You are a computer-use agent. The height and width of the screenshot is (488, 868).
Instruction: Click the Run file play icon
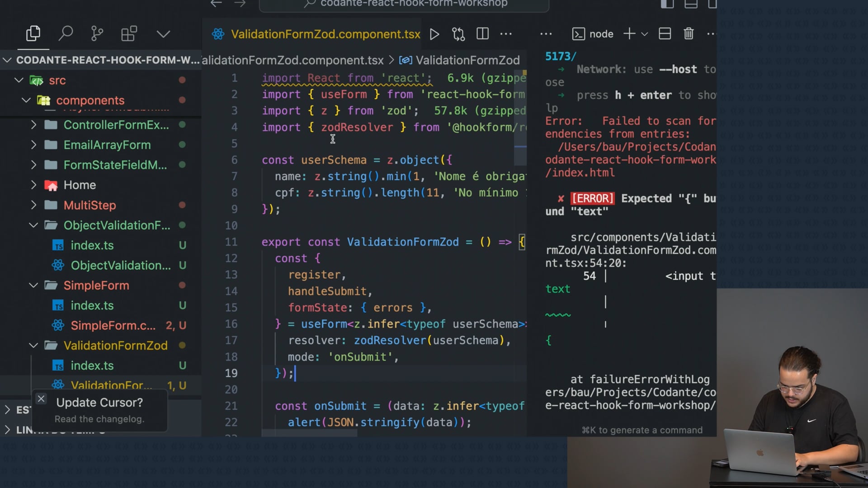click(x=434, y=34)
